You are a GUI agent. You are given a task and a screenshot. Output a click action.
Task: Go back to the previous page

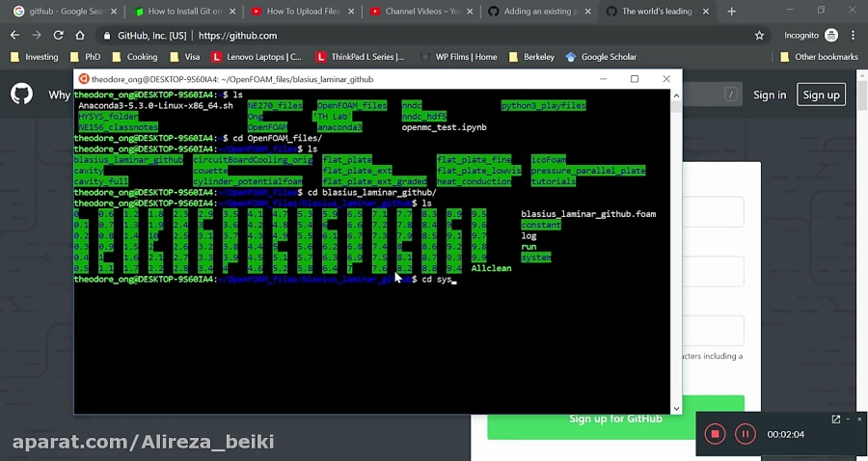tap(14, 35)
